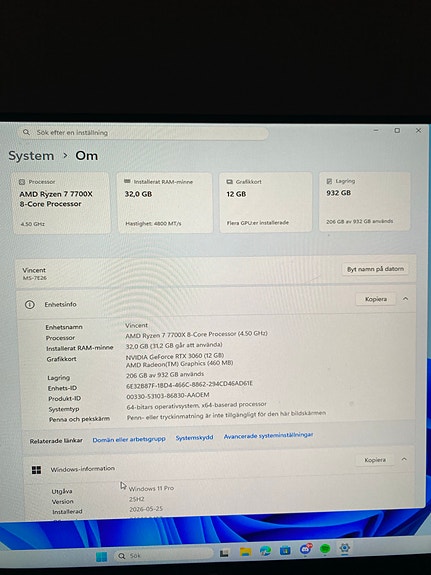Launch File Explorer from the taskbar
This screenshot has height=575, width=431.
[x=245, y=552]
